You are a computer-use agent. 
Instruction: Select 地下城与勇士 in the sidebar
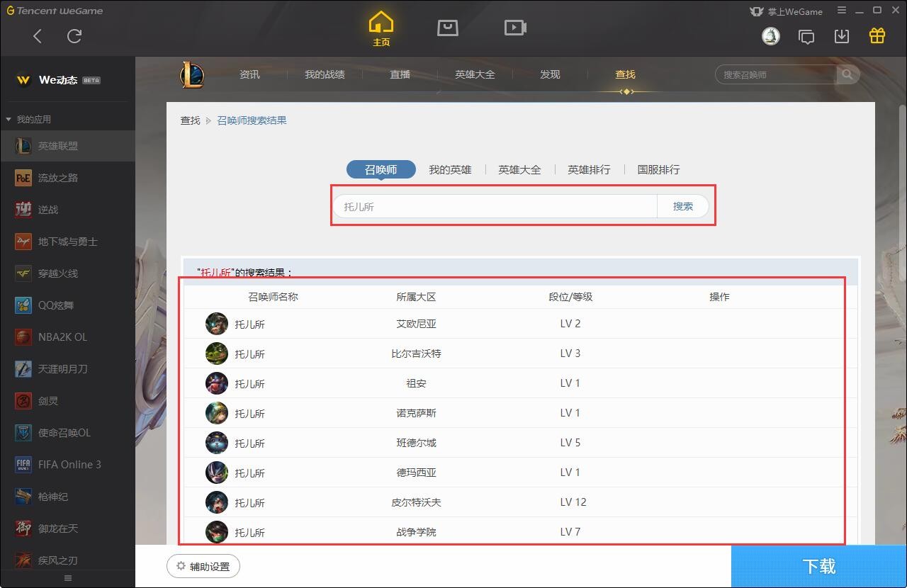click(67, 242)
